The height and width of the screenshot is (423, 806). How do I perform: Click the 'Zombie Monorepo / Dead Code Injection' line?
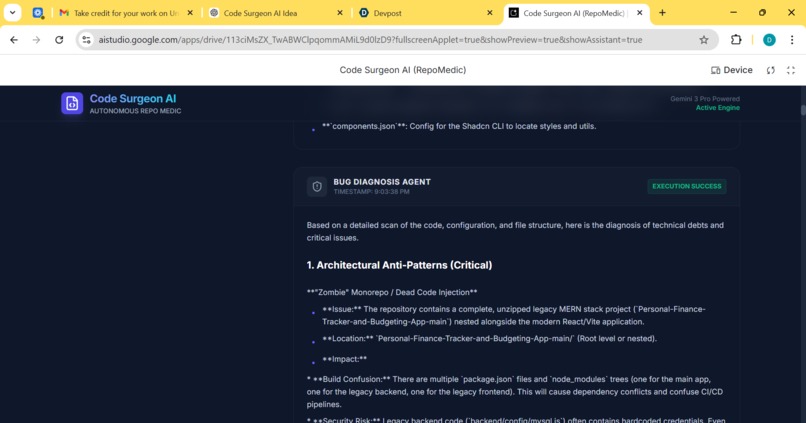click(x=392, y=292)
